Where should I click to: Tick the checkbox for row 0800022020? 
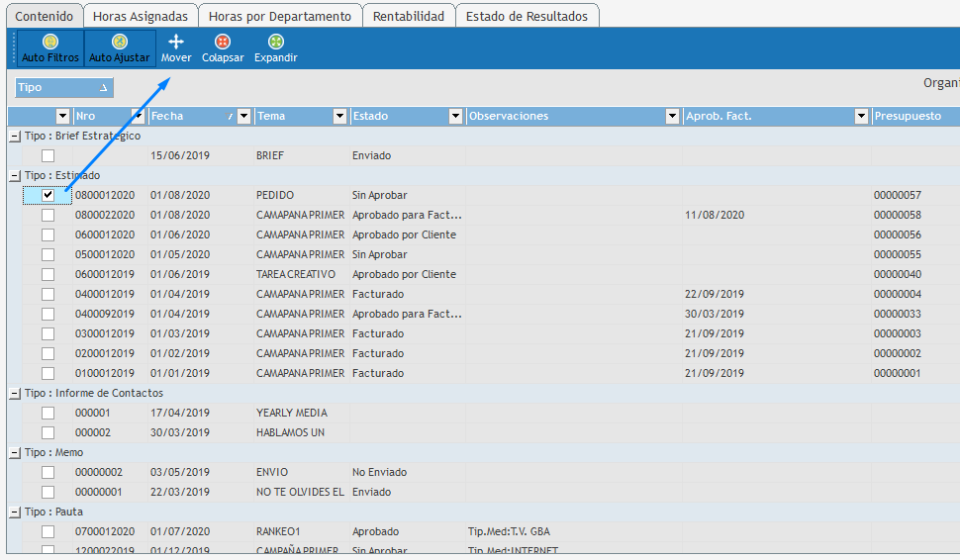[x=48, y=215]
